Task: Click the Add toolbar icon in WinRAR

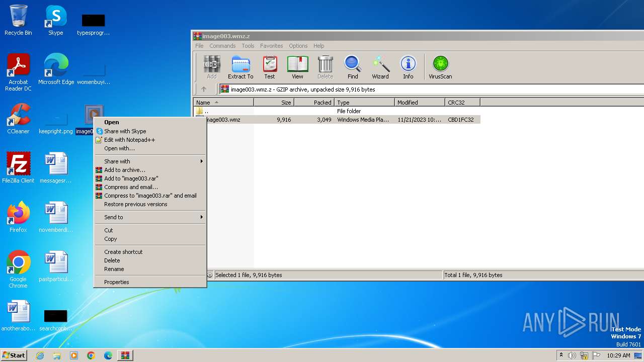Action: (212, 67)
